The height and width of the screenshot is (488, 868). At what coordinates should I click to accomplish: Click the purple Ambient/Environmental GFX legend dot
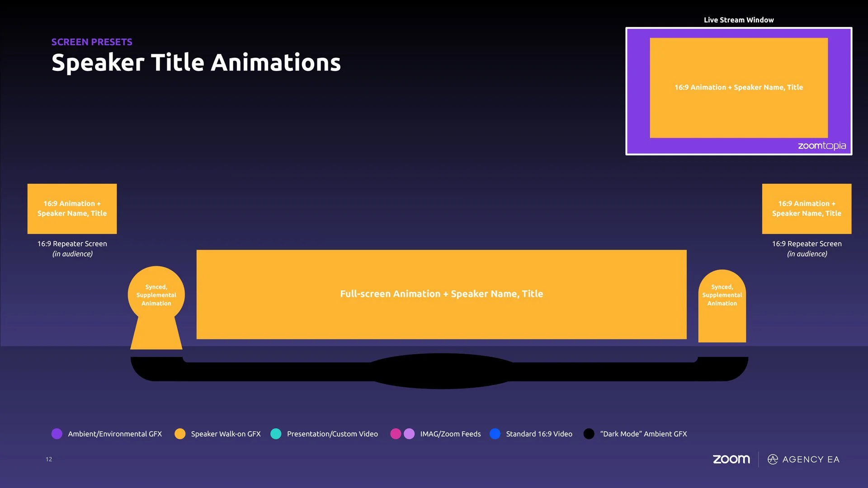coord(57,434)
